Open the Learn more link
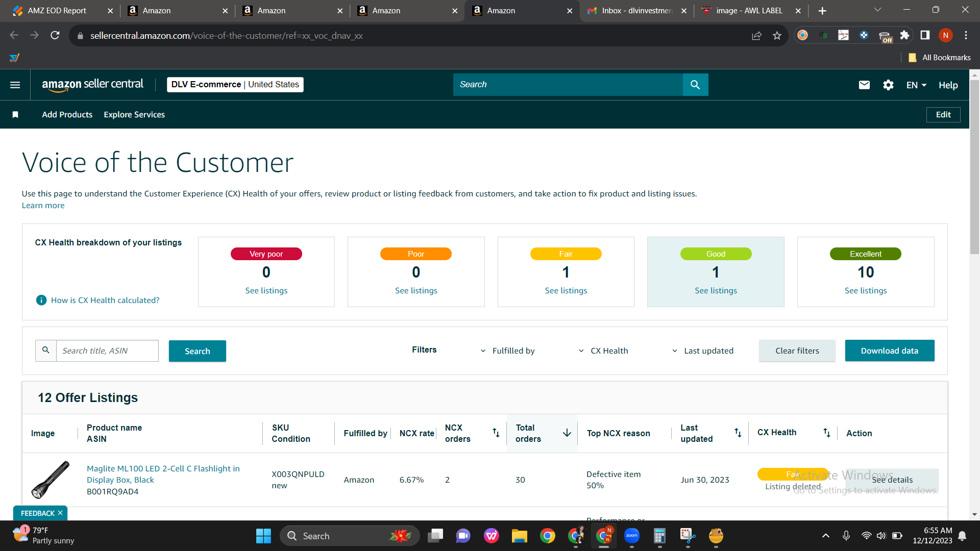 coord(43,206)
